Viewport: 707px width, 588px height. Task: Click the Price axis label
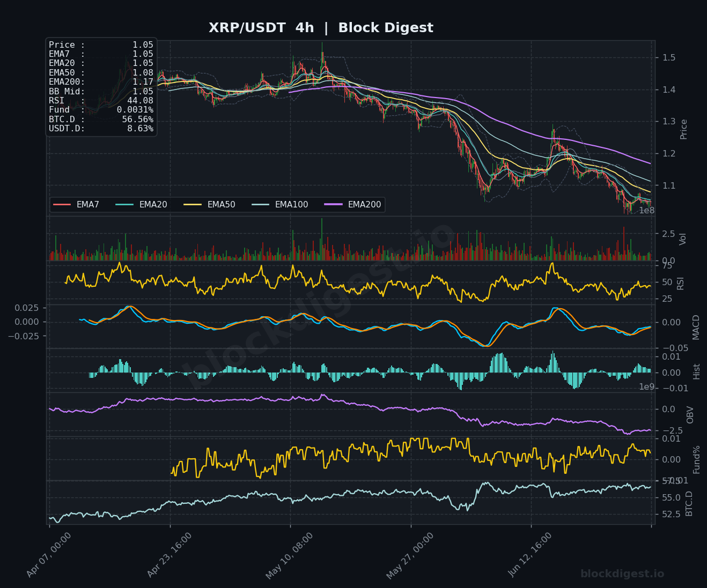pos(683,129)
